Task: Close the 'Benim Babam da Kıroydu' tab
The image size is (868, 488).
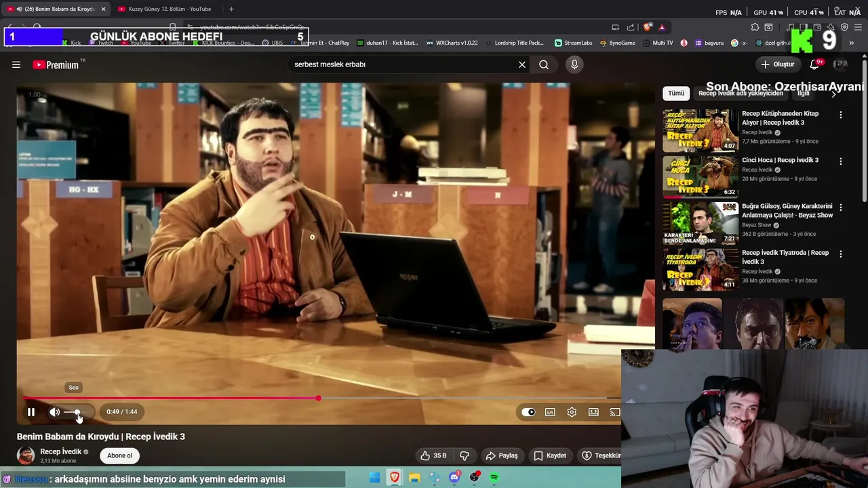Action: pos(103,9)
